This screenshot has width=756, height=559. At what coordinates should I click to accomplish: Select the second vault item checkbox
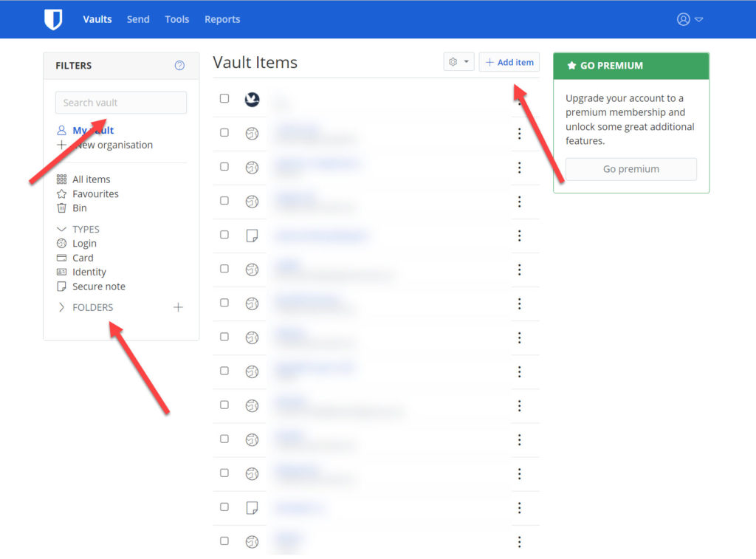point(224,133)
